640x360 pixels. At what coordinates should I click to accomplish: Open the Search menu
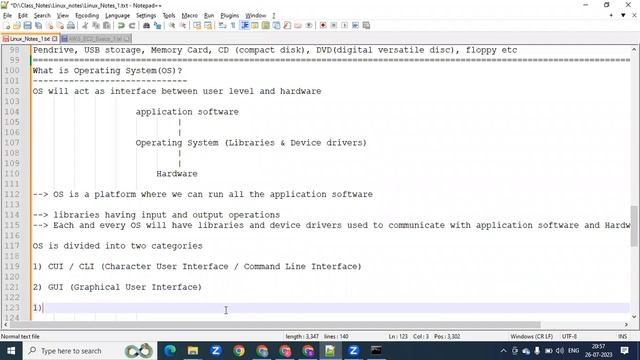pyautogui.click(x=42, y=16)
